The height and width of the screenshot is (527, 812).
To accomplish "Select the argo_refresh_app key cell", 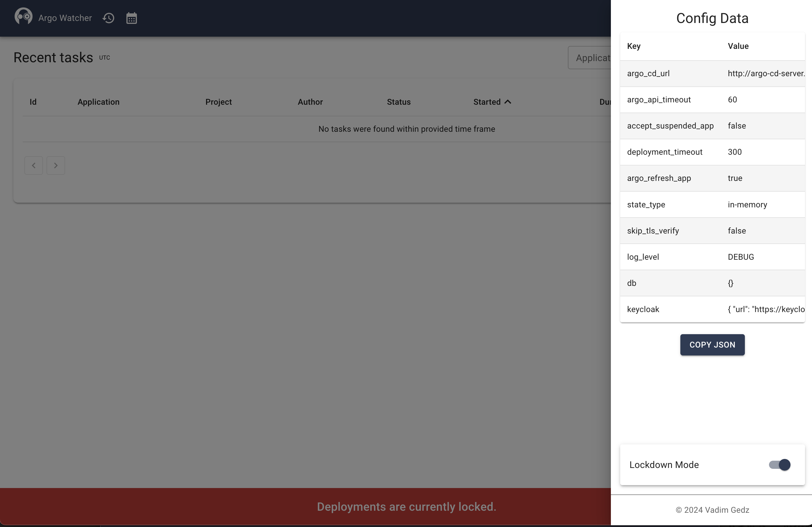I will pyautogui.click(x=670, y=178).
